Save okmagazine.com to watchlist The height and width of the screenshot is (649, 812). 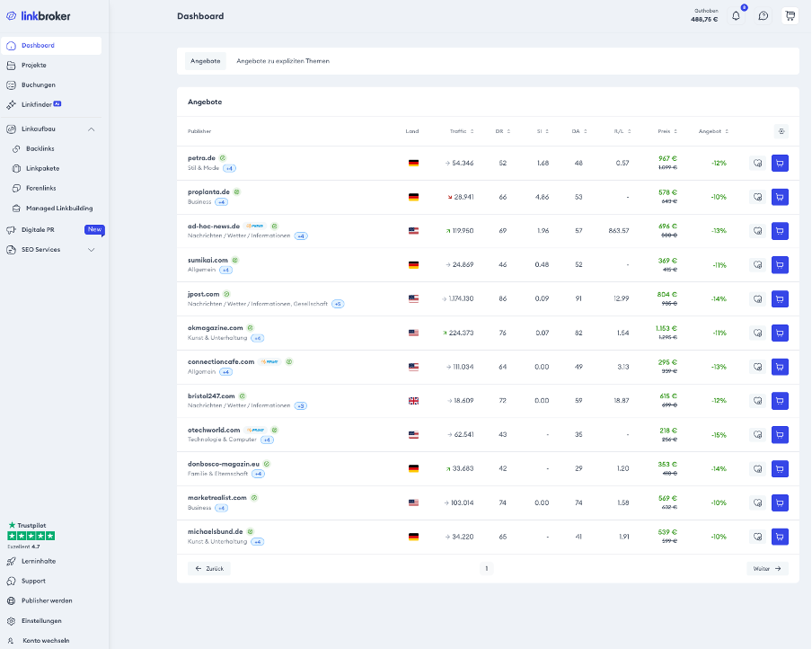point(757,333)
